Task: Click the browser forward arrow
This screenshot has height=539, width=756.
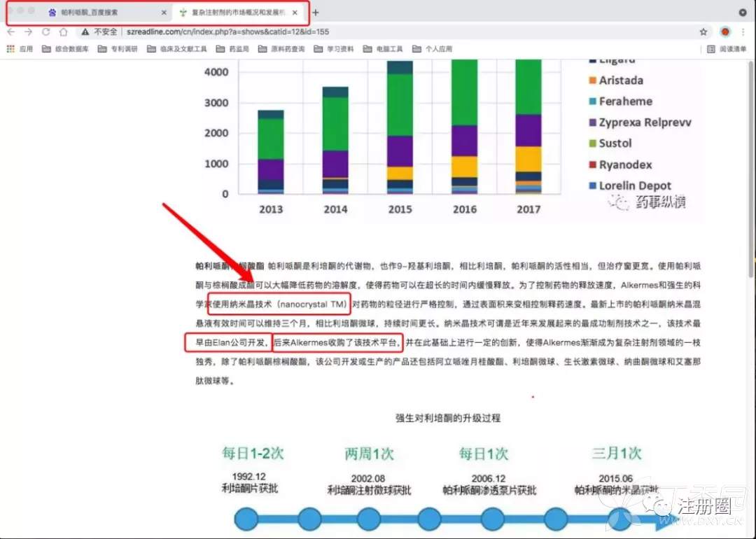Action: coord(29,31)
